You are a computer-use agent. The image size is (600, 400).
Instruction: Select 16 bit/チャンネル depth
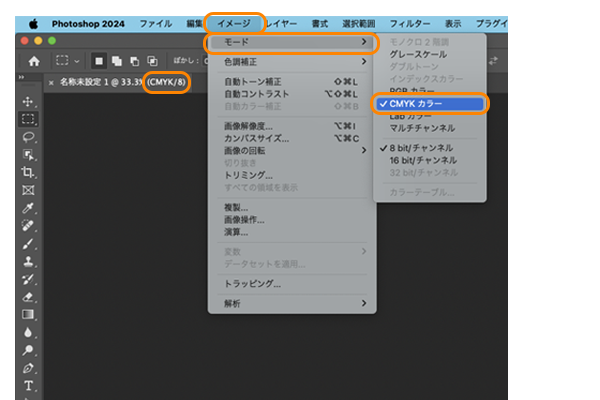[430, 160]
